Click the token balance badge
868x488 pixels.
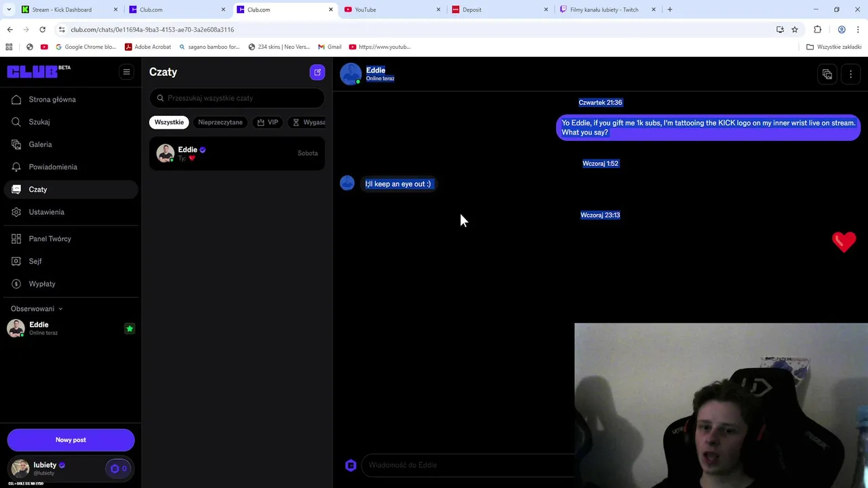coord(118,468)
